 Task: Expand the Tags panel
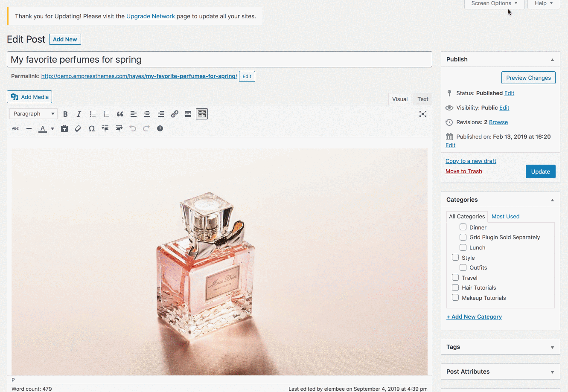[552, 347]
